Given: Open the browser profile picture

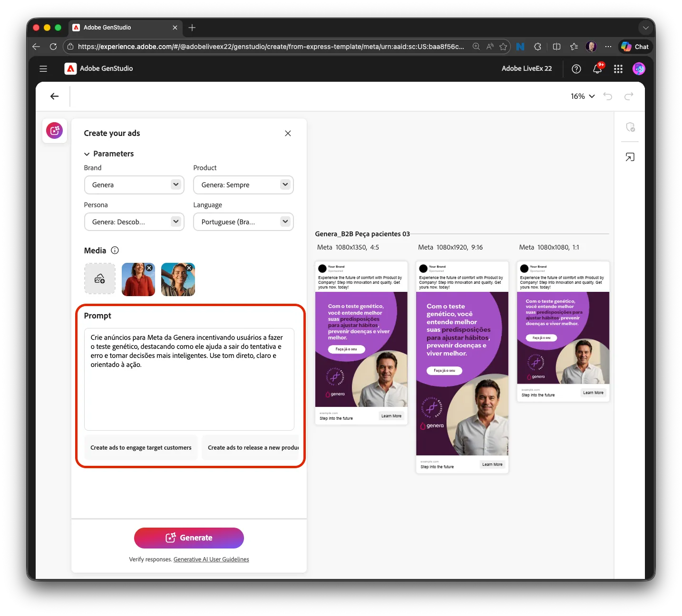Looking at the screenshot, I should coord(591,47).
